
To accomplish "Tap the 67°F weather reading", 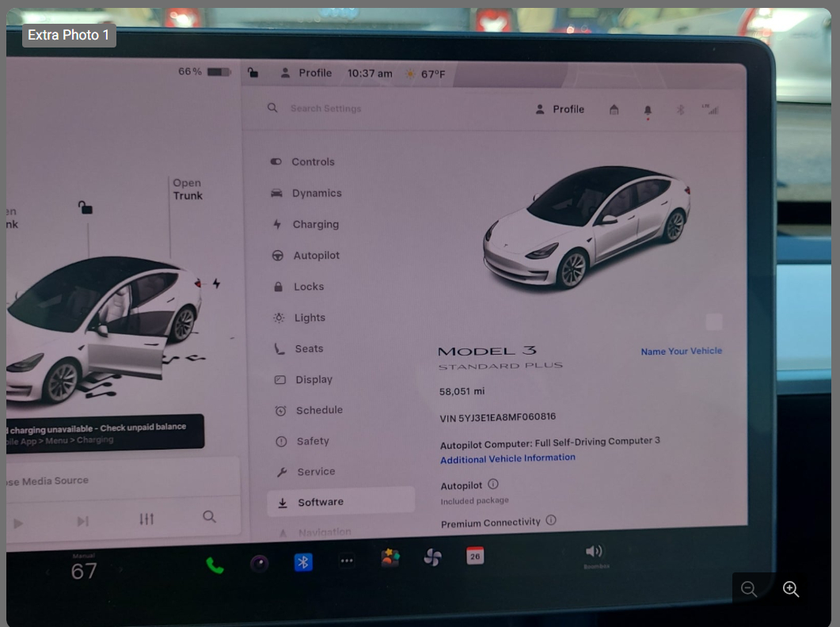I will [426, 74].
